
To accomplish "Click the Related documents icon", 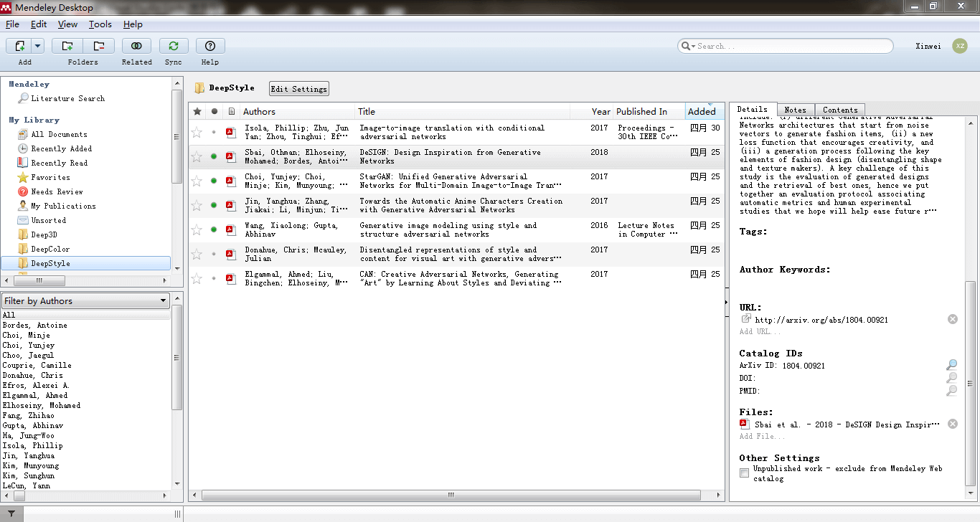I will [x=136, y=46].
